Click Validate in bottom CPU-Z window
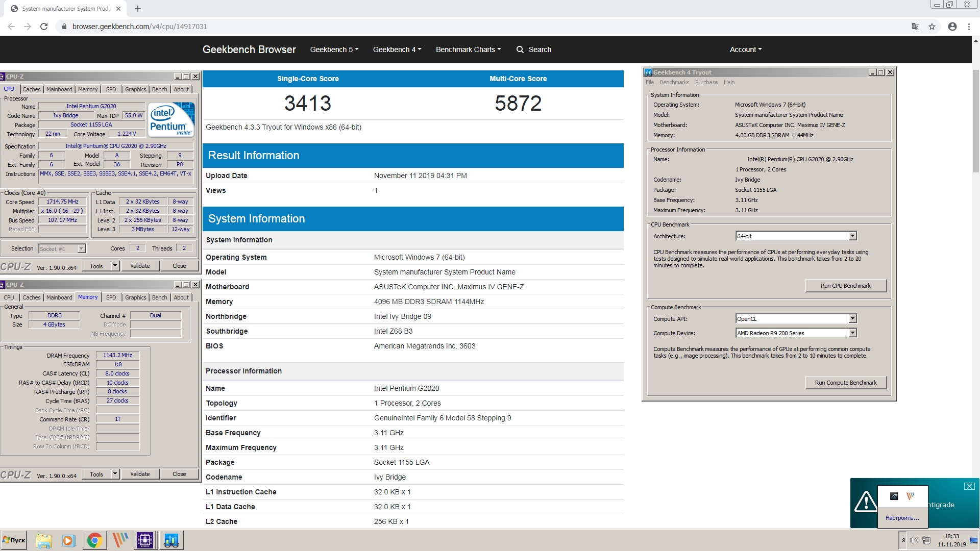Viewport: 980px width, 551px height. tap(140, 474)
